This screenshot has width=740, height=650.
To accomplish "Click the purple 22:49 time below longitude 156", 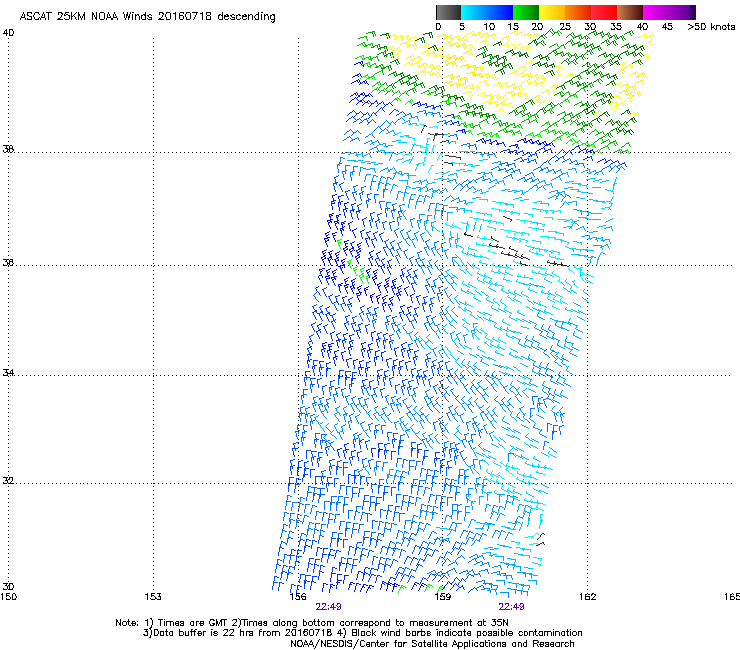I will point(328,607).
